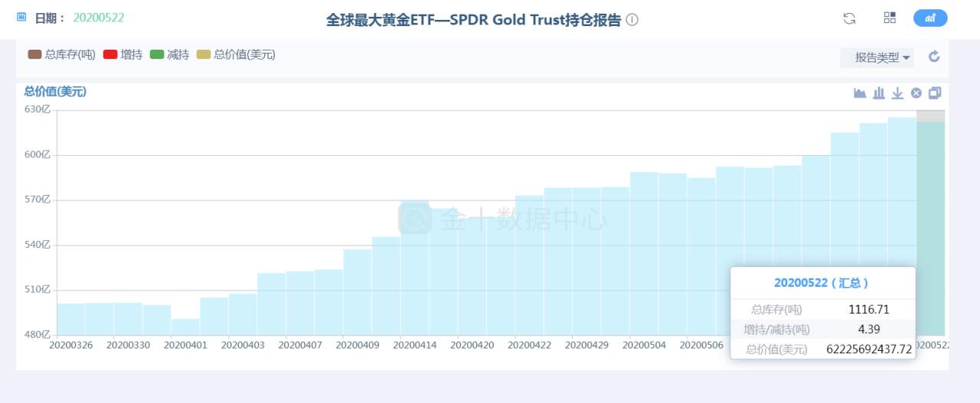Click tooltip value 62225692437.72

click(870, 349)
